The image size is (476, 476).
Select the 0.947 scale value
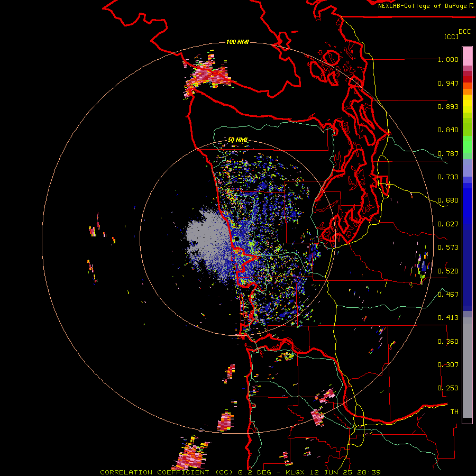(x=448, y=83)
